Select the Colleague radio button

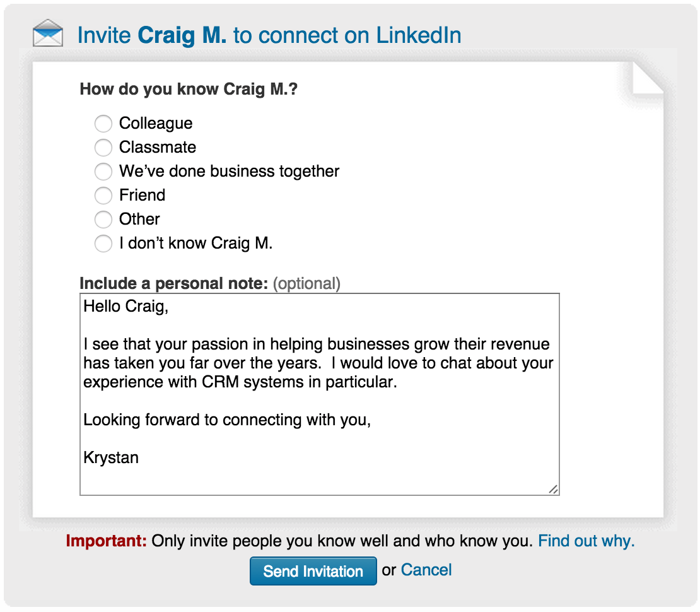coord(103,124)
